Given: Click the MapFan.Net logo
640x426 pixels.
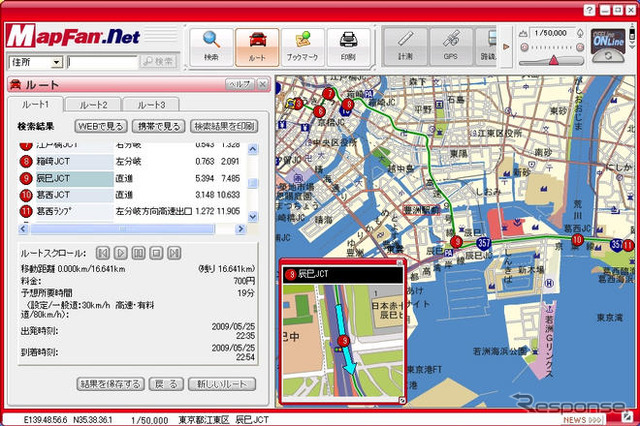Looking at the screenshot, I should tap(73, 37).
